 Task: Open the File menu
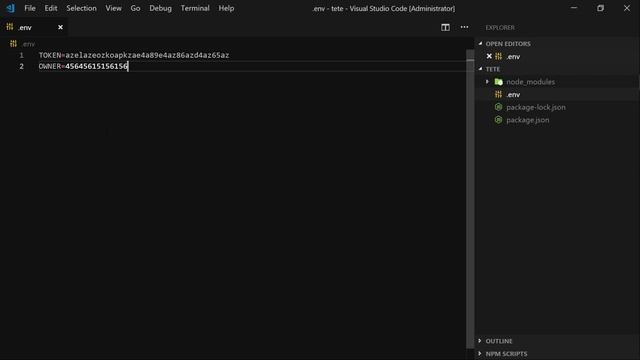point(30,8)
